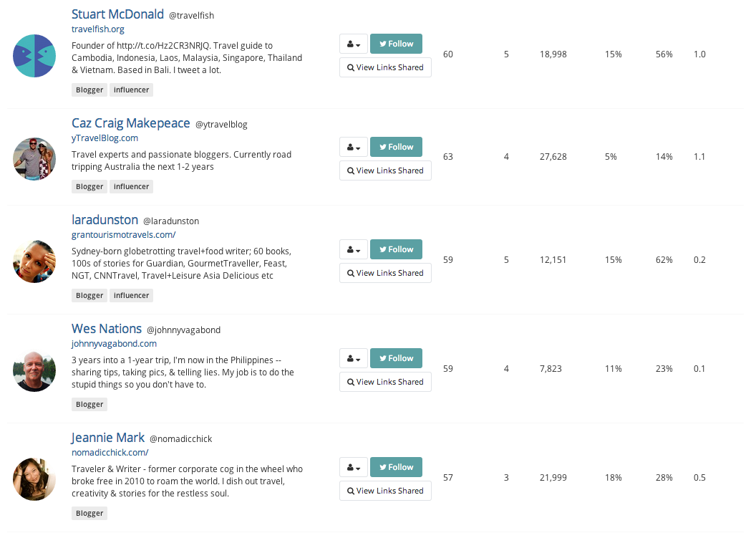
Task: Follow Wes Nations on Twitter
Action: (396, 358)
